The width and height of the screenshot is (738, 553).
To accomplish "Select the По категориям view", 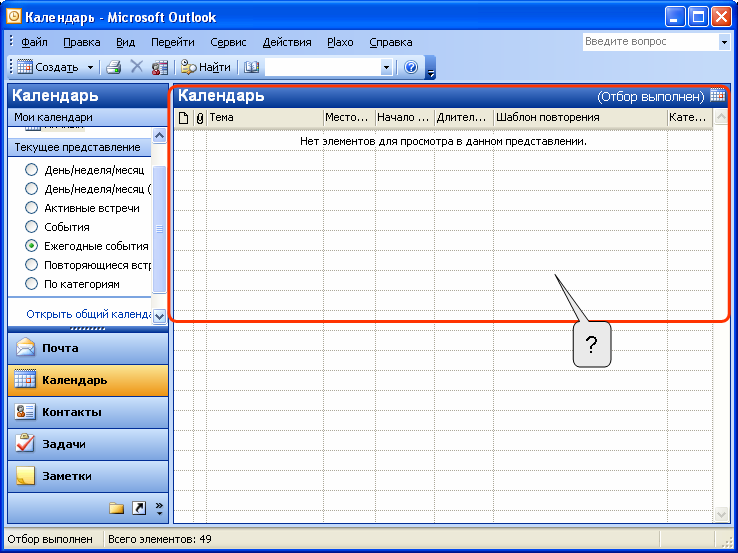I will (72, 284).
